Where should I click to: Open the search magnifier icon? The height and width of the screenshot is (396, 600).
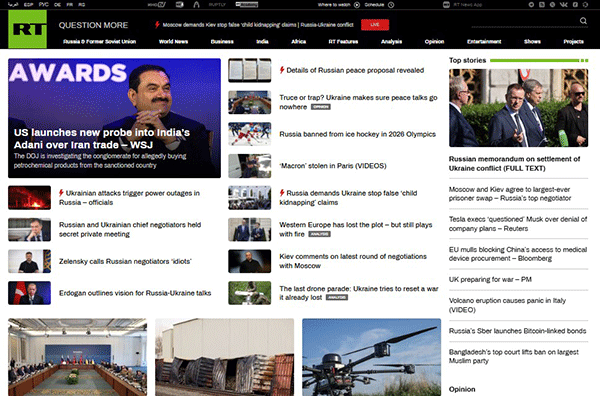tap(583, 21)
